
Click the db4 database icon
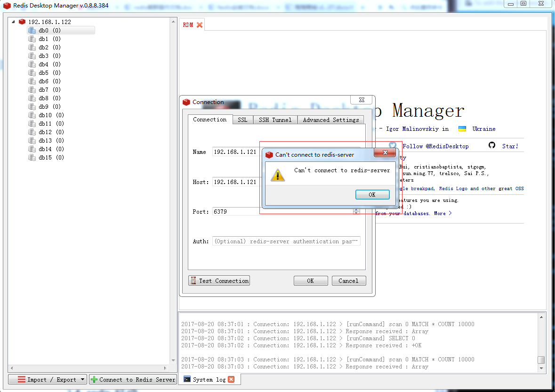coord(32,64)
